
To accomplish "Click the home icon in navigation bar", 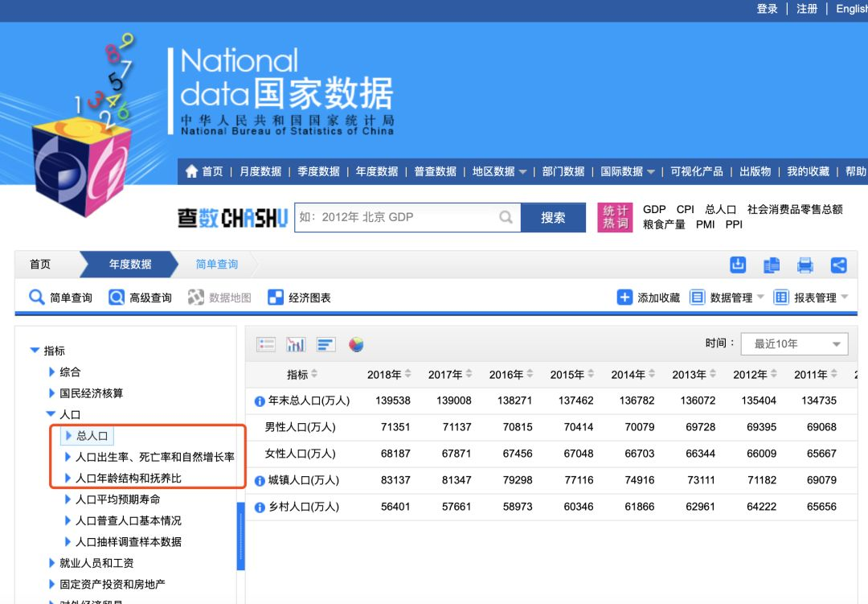I will coord(191,171).
